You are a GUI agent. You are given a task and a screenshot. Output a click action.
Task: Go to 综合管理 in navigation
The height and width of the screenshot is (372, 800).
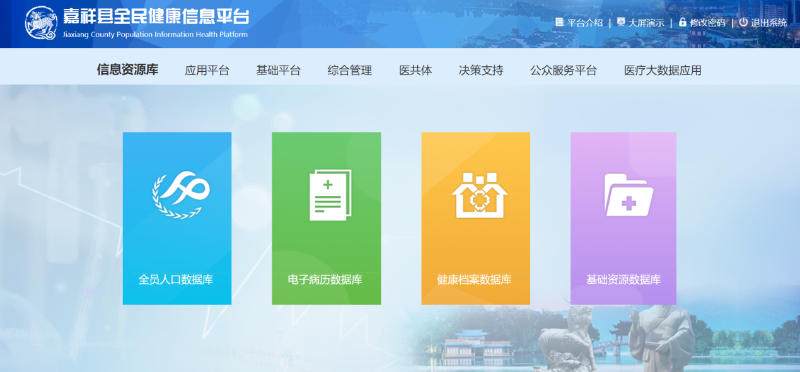(349, 70)
